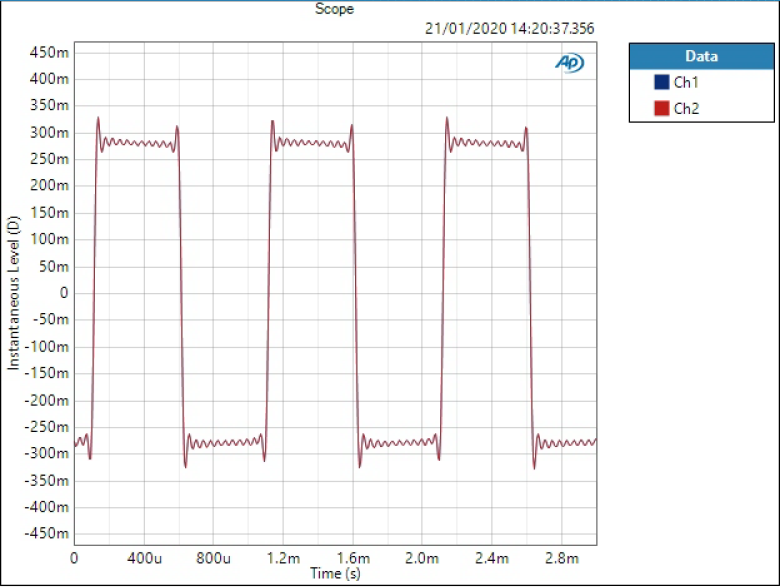
Task: Click the 200m y-axis value
Action: (49, 186)
